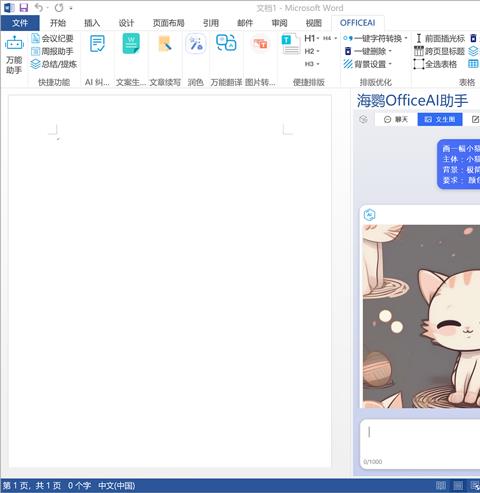This screenshot has width=480, height=493.
Task: Click the blank document page
Action: 170,282
